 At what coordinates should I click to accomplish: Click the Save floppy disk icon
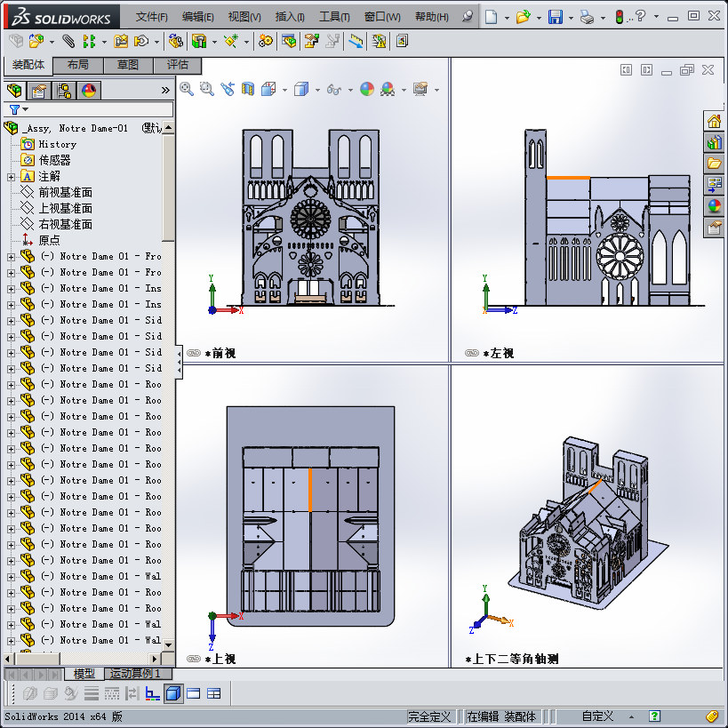(x=556, y=17)
